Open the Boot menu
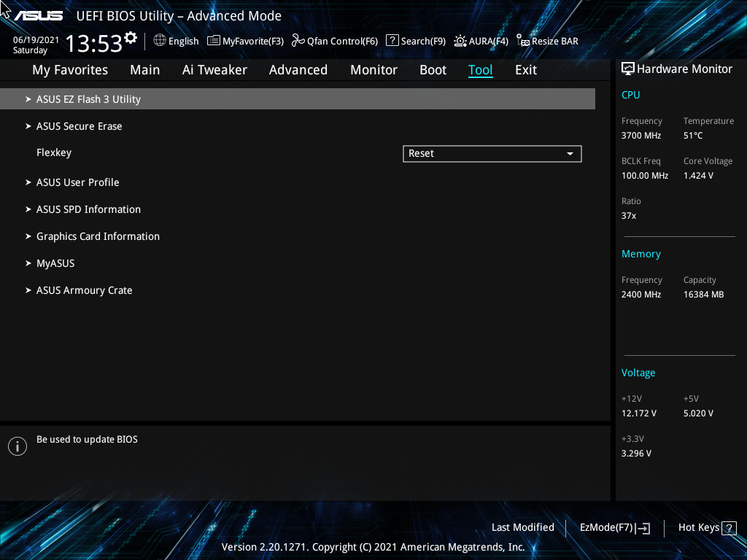Viewport: 747px width, 560px height. coord(433,69)
